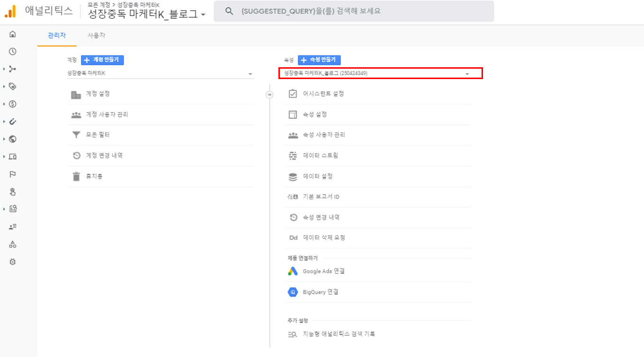Image resolution: width=644 pixels, height=357 pixels.
Task: Expand the Engagement section arrow in sidebar
Action: (4, 87)
